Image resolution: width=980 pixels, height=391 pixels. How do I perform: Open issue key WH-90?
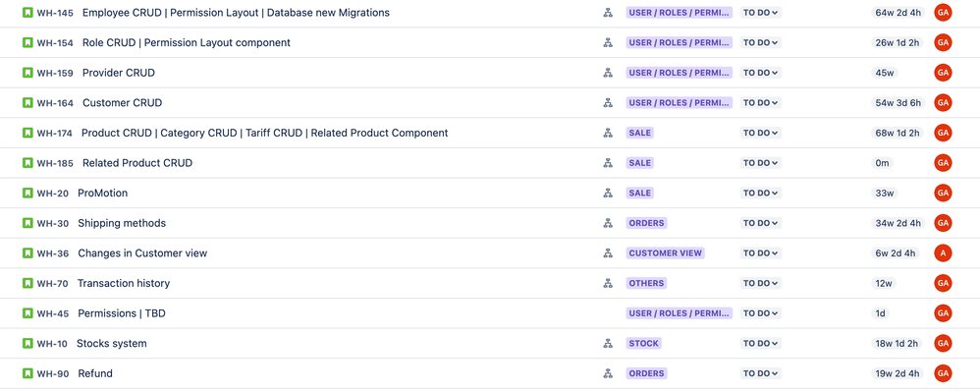point(52,373)
